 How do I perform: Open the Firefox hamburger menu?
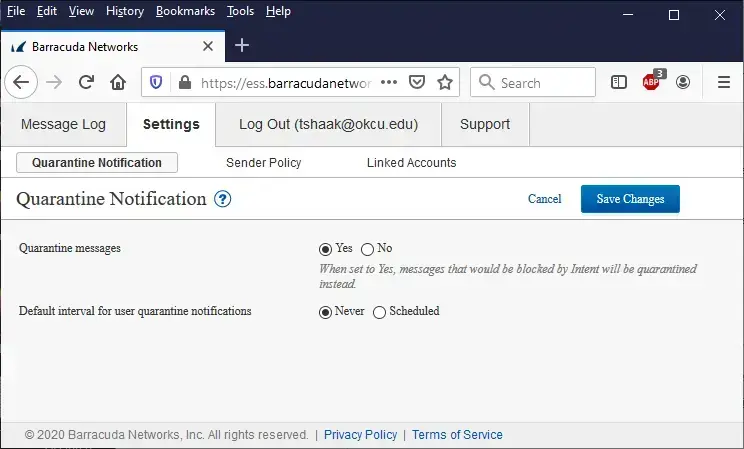click(723, 82)
